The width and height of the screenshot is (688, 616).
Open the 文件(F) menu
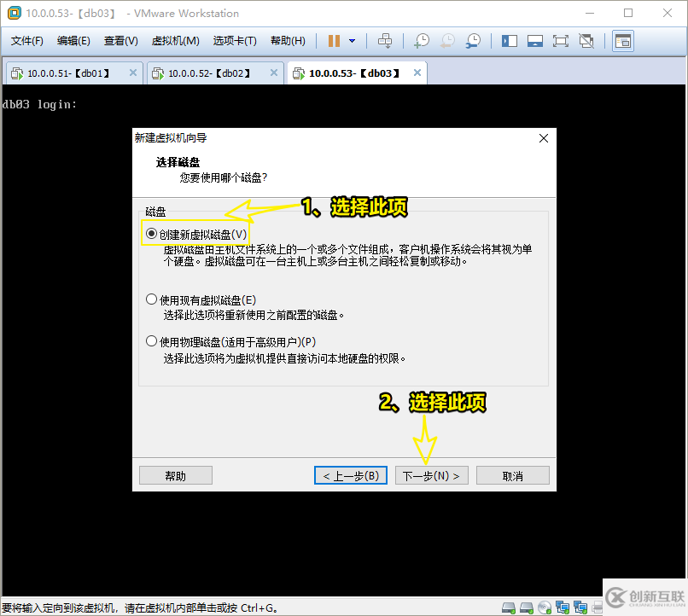point(26,41)
